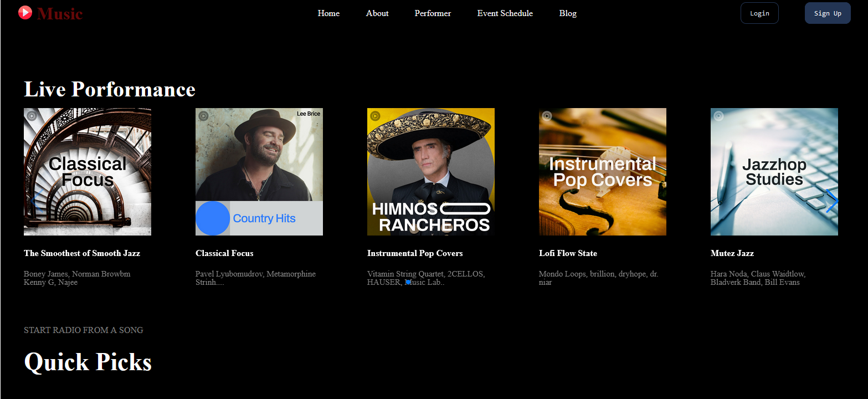Click the Quick Picks heading

tap(88, 362)
